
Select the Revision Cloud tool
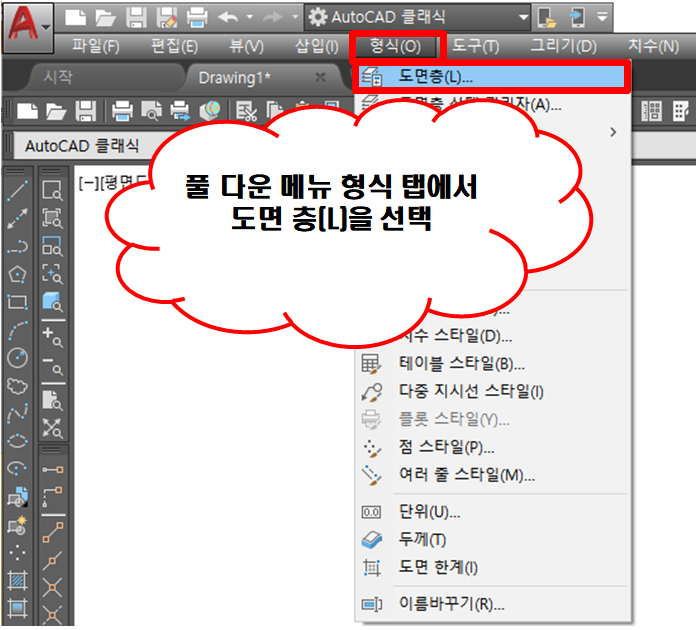click(17, 386)
